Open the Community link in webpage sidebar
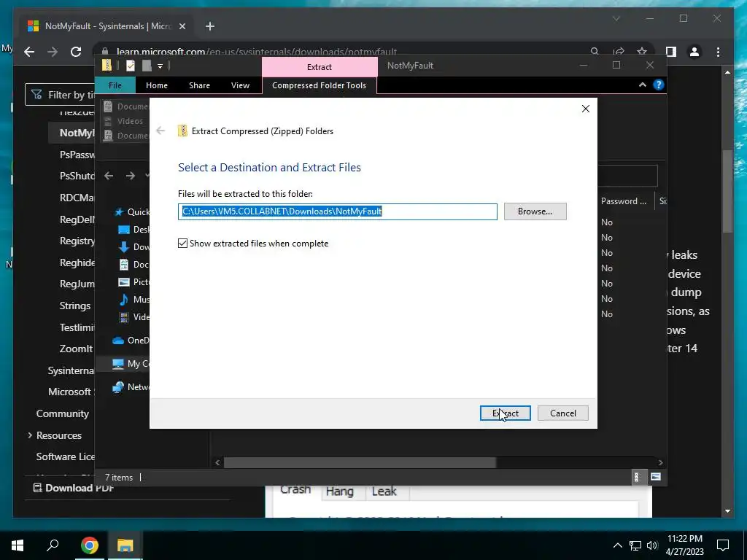 tap(63, 413)
